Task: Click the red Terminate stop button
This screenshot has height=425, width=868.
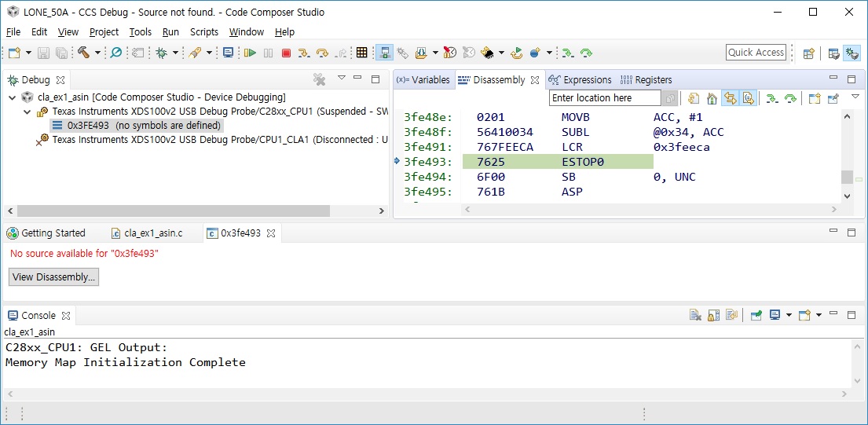Action: pos(286,53)
